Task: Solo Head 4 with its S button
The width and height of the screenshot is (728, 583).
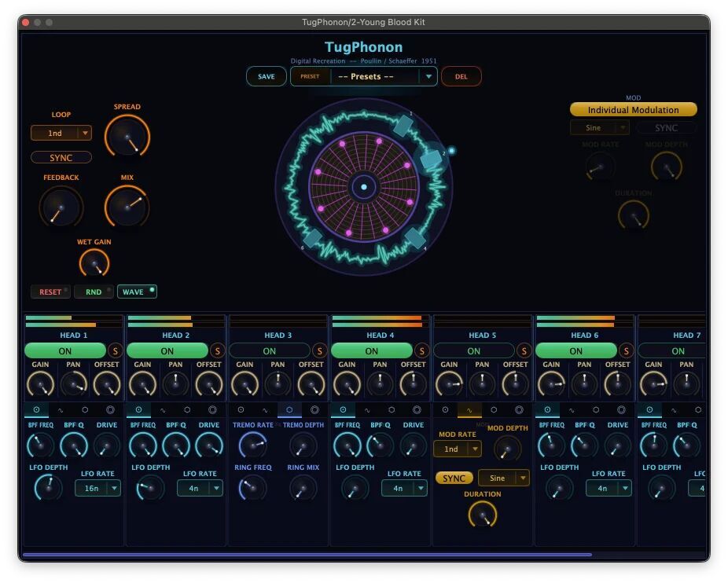Action: 421,351
